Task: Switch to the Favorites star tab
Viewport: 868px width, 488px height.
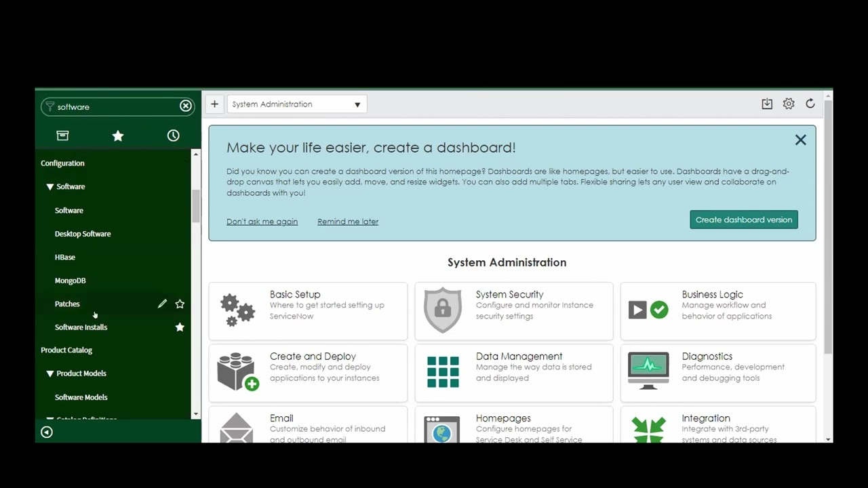Action: tap(118, 136)
